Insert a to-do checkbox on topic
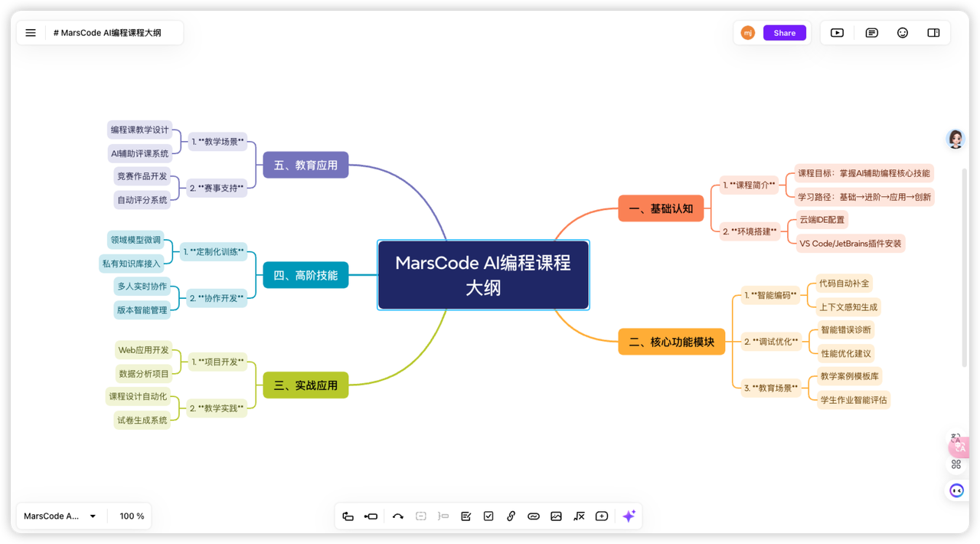Image resolution: width=980 pixels, height=544 pixels. [488, 516]
